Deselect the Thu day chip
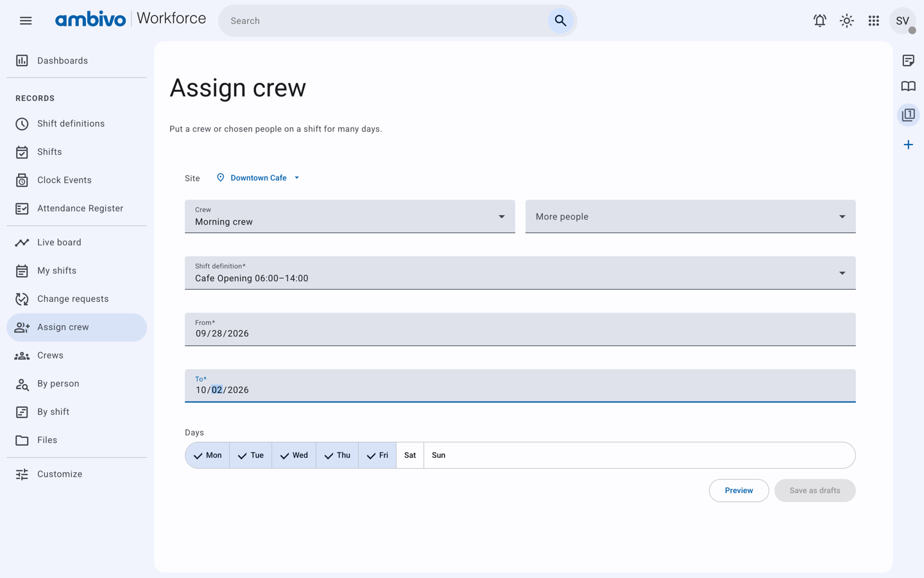924x578 pixels. tap(338, 455)
